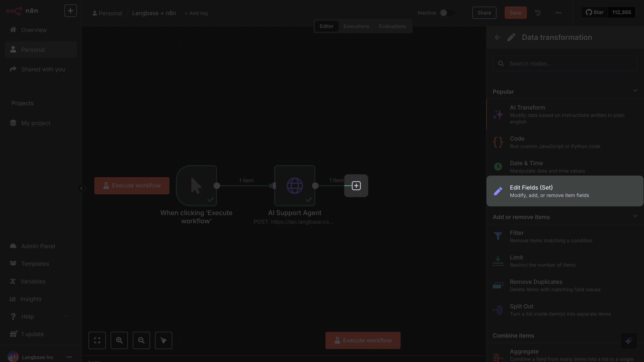
Task: Open the Langbase Inc user options menu
Action: tap(69, 357)
